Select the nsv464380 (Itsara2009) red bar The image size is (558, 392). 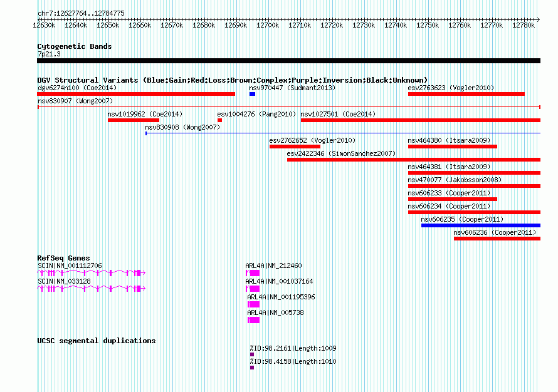point(453,147)
